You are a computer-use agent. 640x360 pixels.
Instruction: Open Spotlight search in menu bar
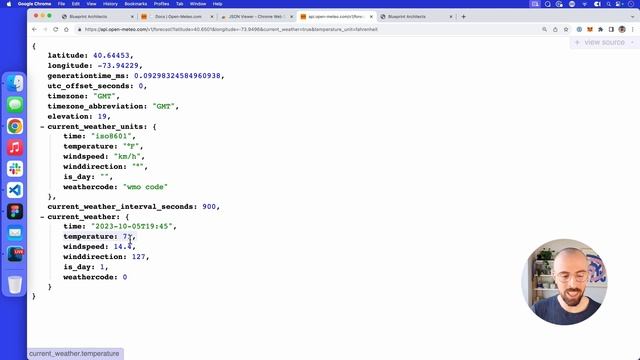click(609, 4)
